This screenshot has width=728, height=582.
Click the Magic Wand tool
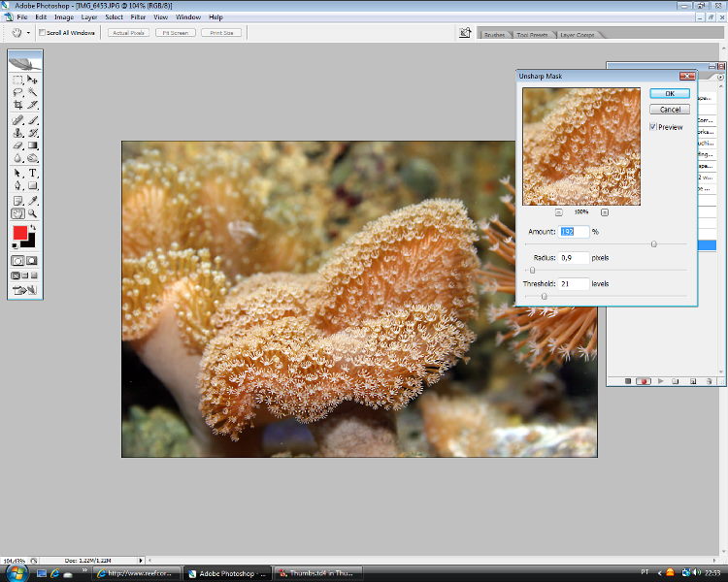tap(32, 91)
